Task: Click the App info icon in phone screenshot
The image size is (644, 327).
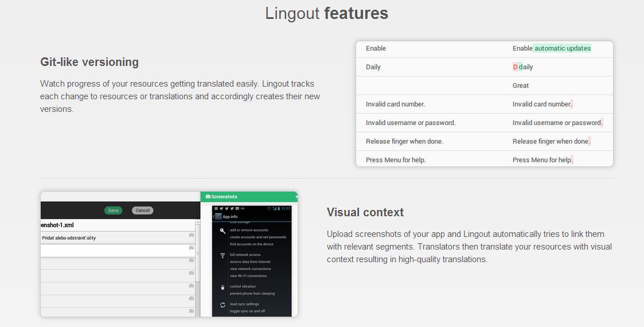Action: pos(218,216)
